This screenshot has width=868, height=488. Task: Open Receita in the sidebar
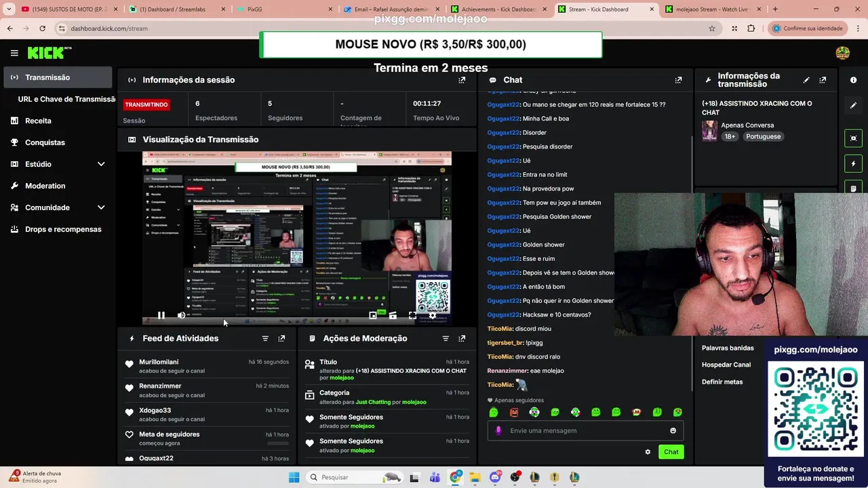(x=58, y=121)
